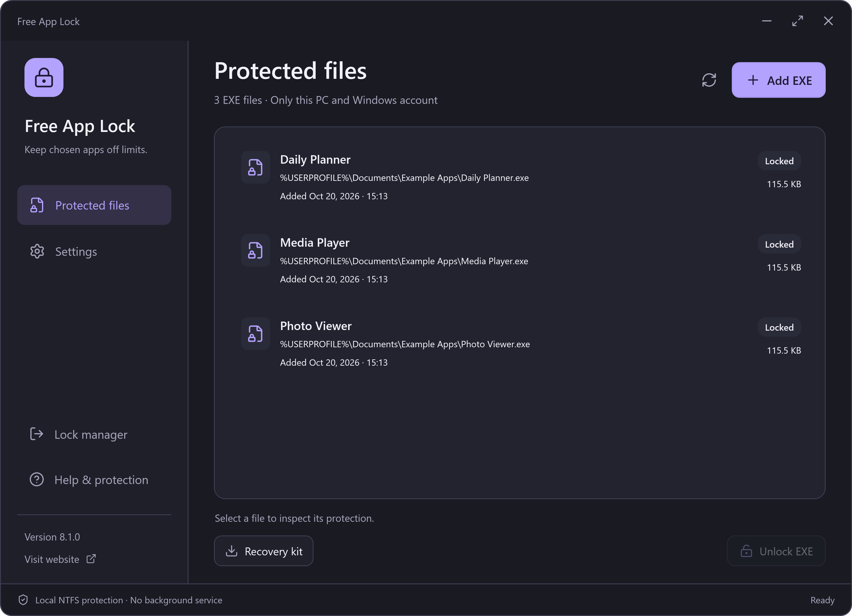Click the external link icon by Visit website

click(x=91, y=559)
